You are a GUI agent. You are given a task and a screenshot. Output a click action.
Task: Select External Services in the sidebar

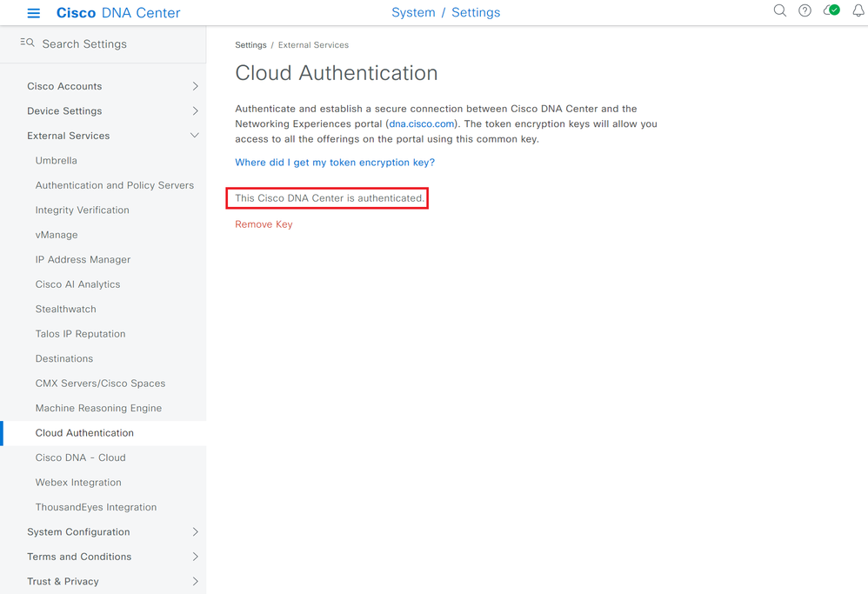[x=68, y=136]
